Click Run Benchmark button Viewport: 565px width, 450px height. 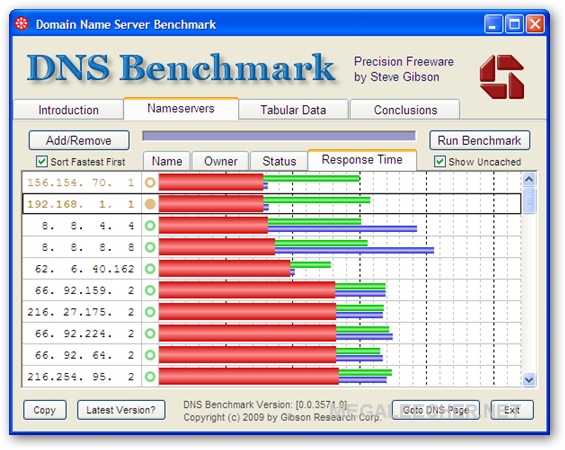click(480, 140)
